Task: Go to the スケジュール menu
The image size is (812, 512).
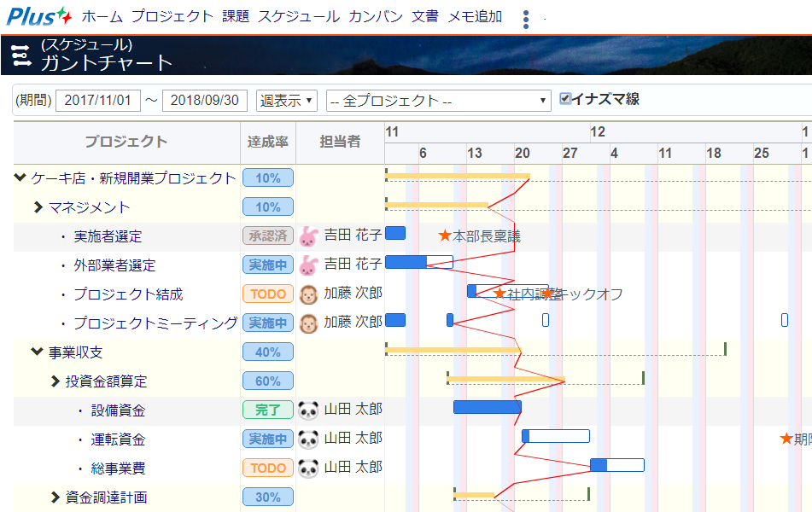Action: 299,16
